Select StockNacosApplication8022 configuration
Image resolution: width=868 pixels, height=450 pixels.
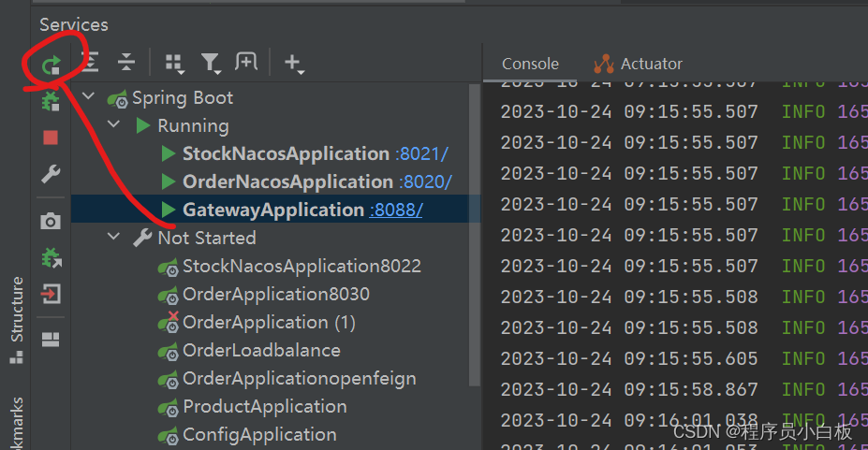302,266
